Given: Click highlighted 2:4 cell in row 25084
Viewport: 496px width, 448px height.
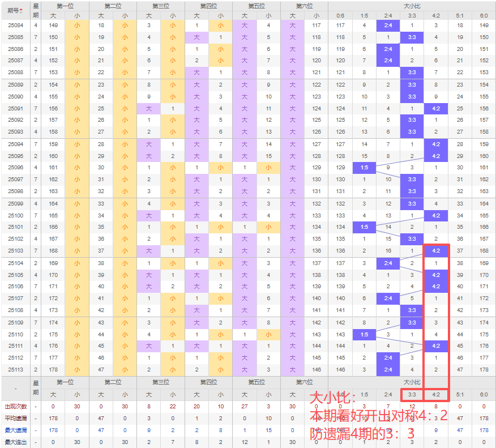Looking at the screenshot, I should point(388,25).
